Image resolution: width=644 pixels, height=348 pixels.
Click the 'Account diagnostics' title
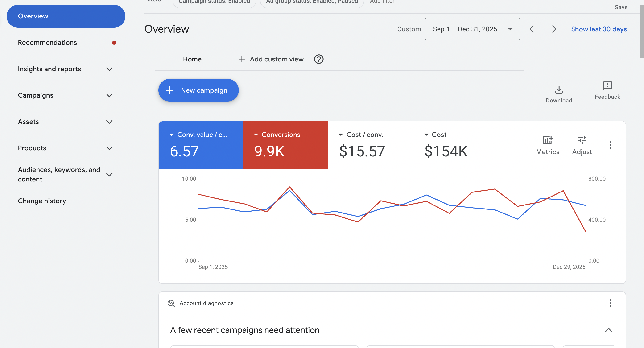(x=206, y=303)
